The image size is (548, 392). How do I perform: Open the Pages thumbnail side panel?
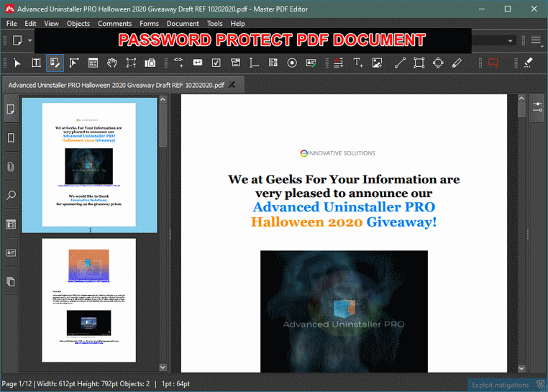coord(11,109)
